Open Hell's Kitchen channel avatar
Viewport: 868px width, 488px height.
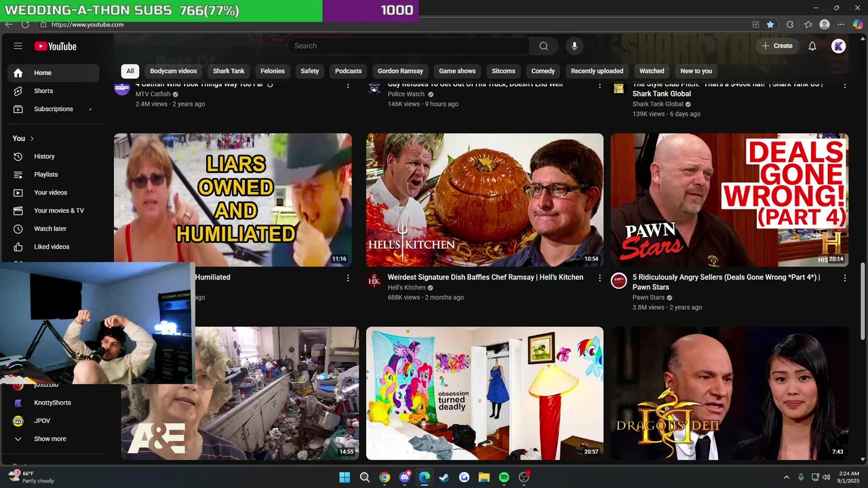374,281
